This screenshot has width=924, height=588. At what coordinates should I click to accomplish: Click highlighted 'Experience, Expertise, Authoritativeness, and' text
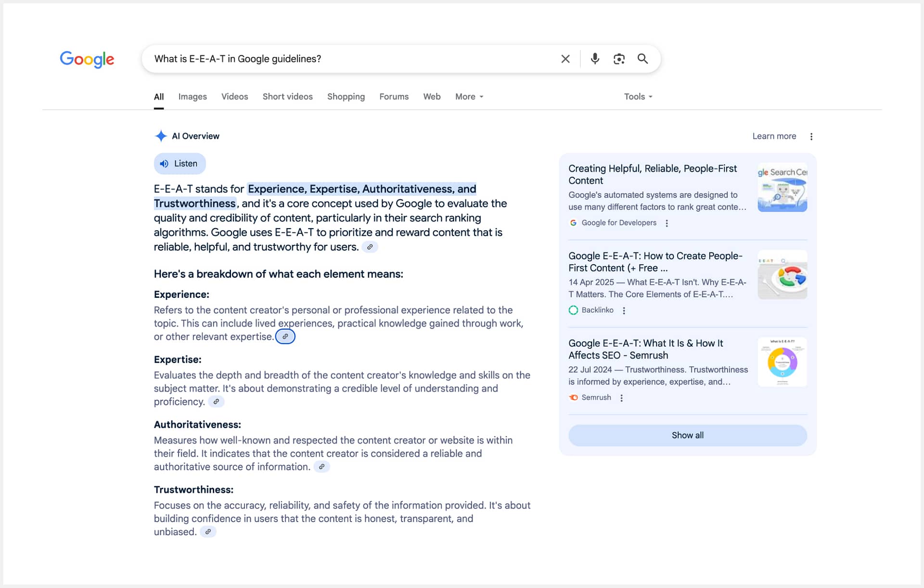(362, 189)
